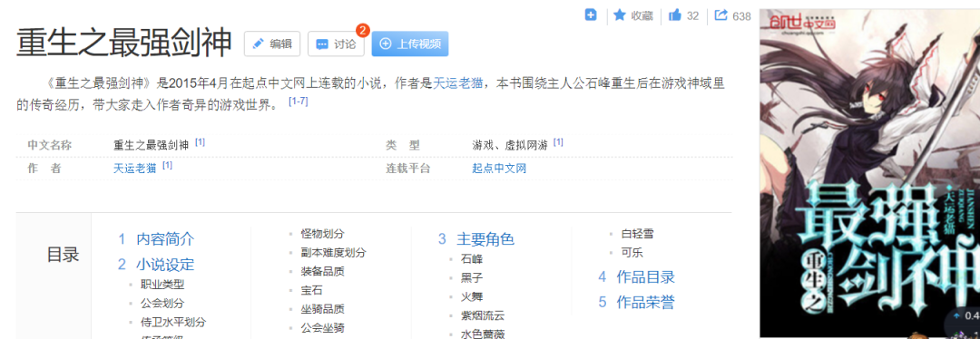980x339 pixels.
Task: Jump to 侍卫水平划分 subsection
Action: click(173, 322)
